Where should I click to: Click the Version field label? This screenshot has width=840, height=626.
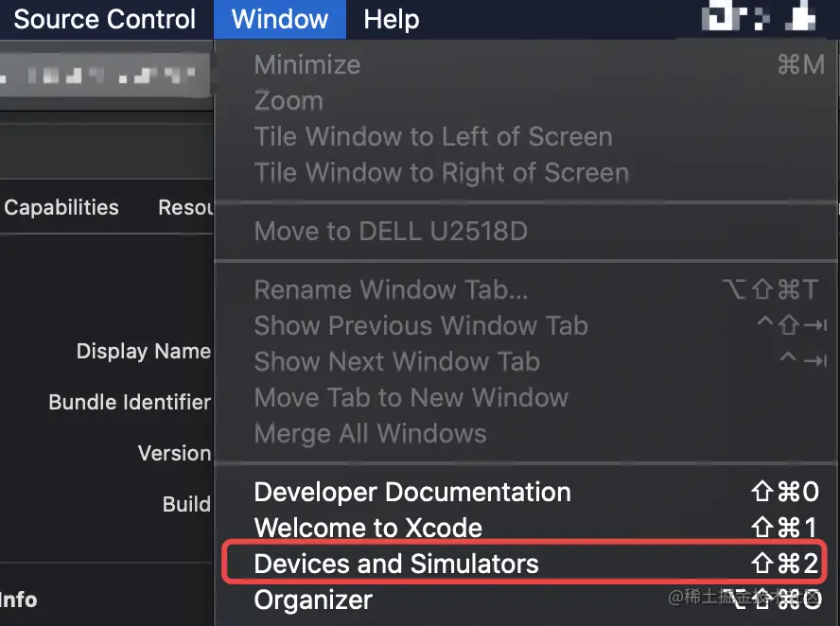tap(174, 453)
